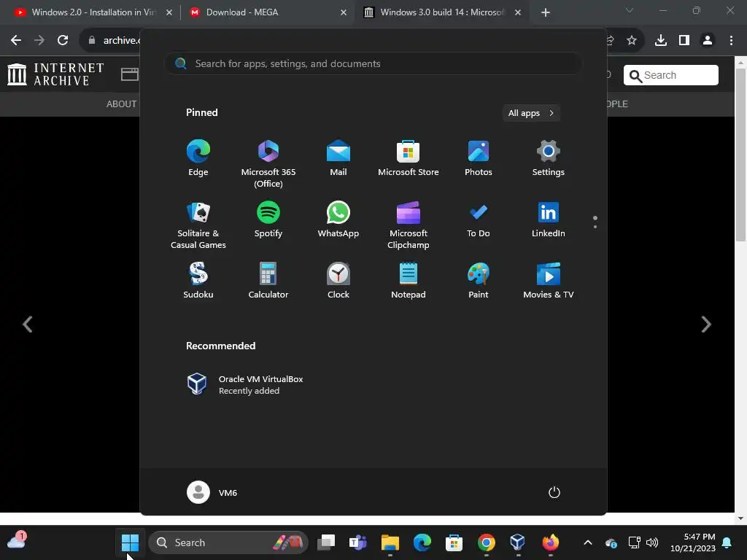Image resolution: width=747 pixels, height=560 pixels.
Task: Open File Explorer from taskbar
Action: [390, 542]
